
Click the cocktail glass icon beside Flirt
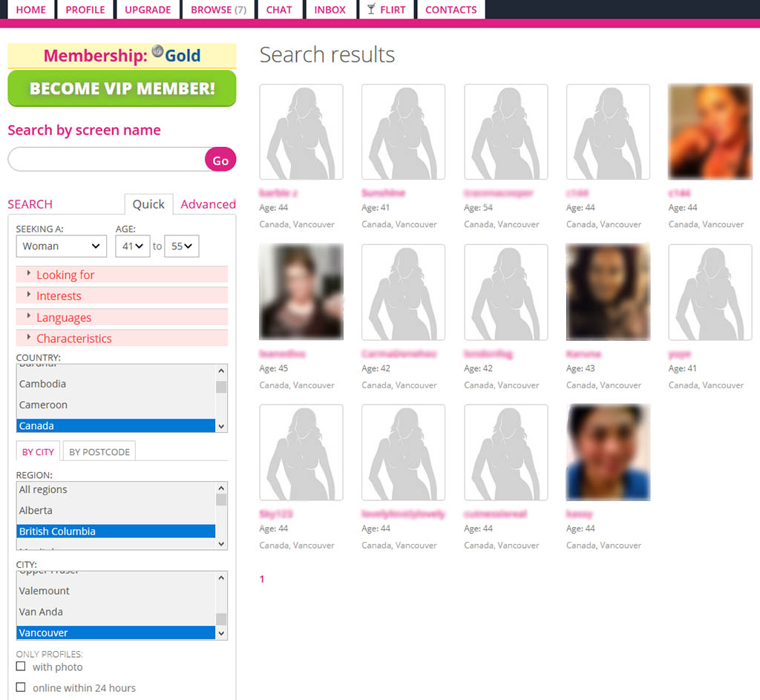coord(371,10)
